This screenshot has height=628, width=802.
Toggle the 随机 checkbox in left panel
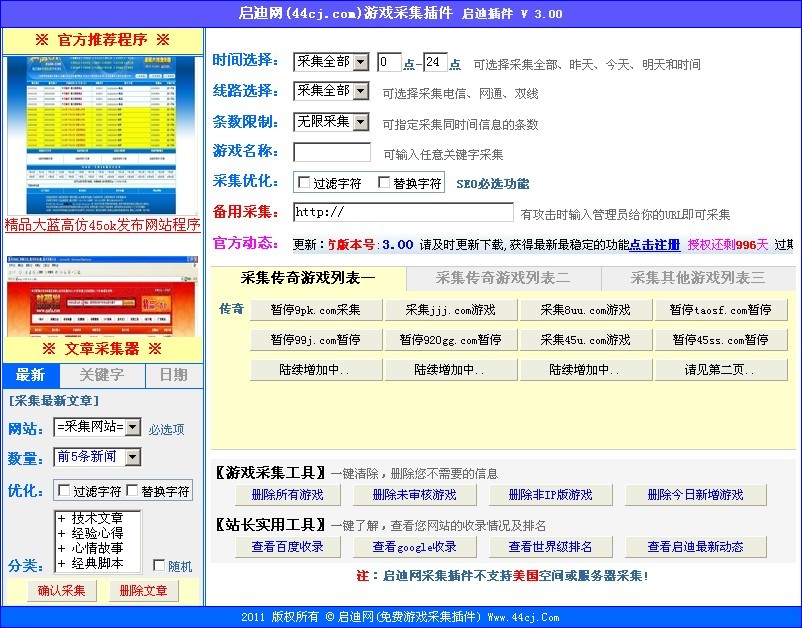pos(157,566)
